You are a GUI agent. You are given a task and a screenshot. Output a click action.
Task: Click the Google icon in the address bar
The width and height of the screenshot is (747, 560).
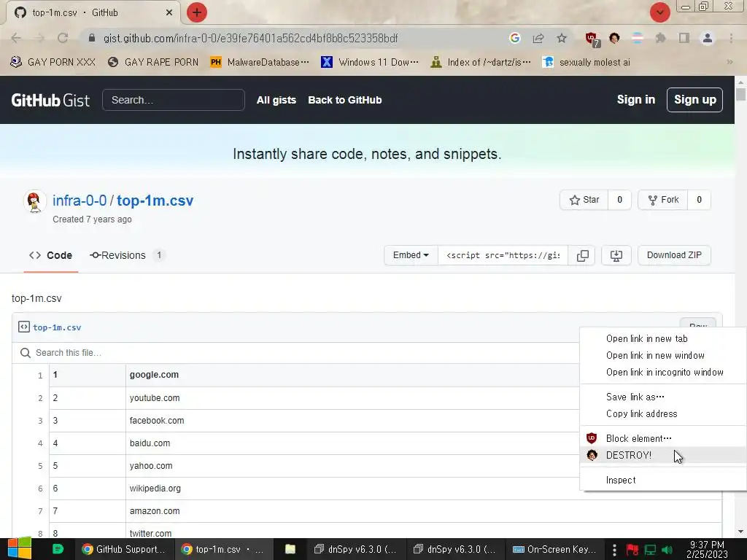(514, 38)
